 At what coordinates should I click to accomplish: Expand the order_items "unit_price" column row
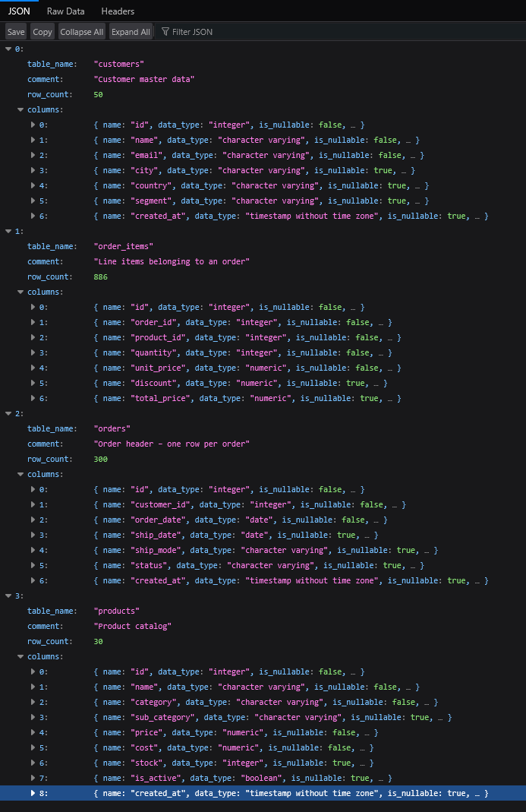point(33,368)
